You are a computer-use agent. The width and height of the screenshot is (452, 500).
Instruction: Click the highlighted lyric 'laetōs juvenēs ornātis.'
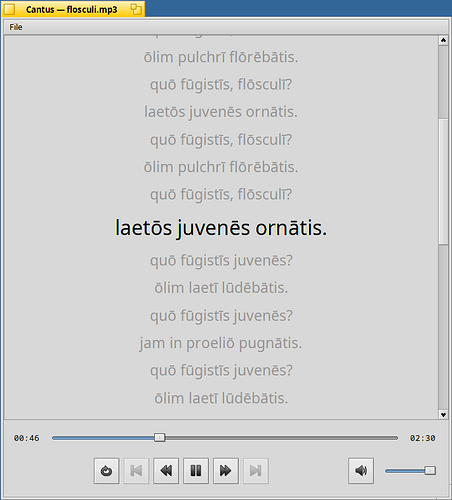[x=221, y=228]
